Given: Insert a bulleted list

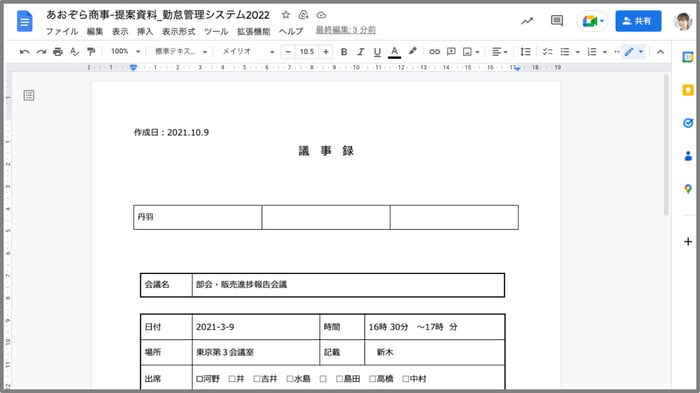Looking at the screenshot, I should coord(565,52).
